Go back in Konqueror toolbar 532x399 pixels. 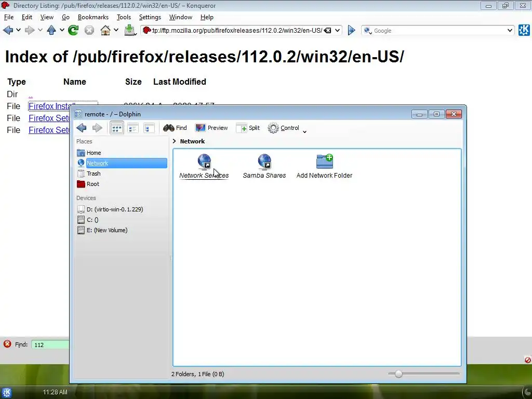[x=8, y=30]
